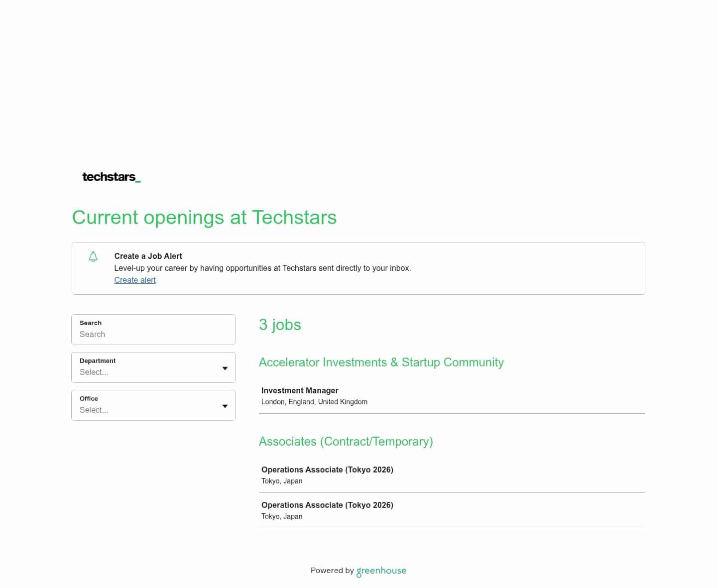Click the Create a Job Alert title
The width and height of the screenshot is (717, 588).
click(148, 256)
